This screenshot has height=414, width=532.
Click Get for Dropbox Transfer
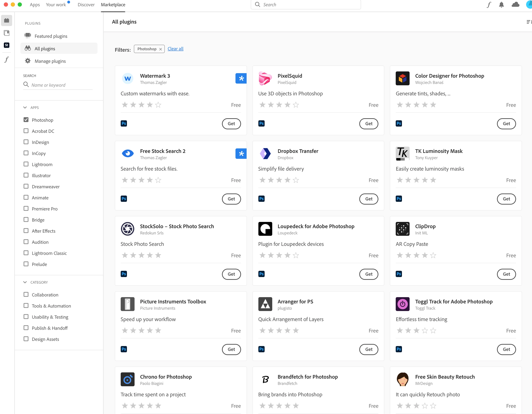[x=368, y=199]
